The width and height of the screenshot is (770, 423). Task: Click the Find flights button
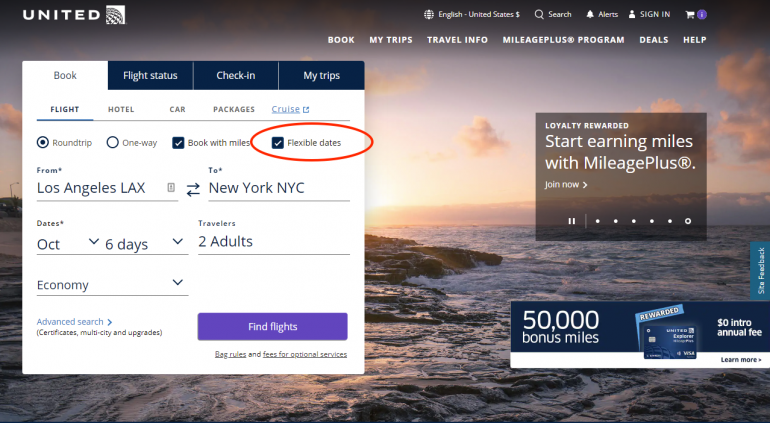[x=272, y=327]
